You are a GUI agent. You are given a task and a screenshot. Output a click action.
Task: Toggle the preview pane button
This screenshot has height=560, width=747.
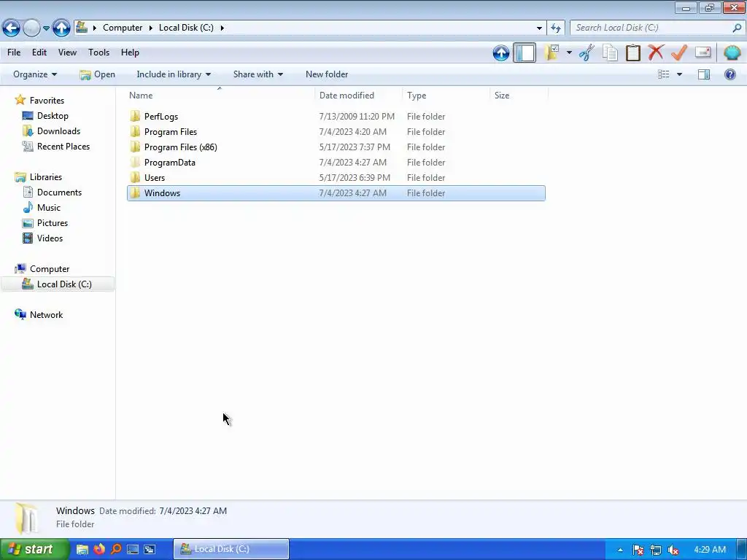click(704, 74)
